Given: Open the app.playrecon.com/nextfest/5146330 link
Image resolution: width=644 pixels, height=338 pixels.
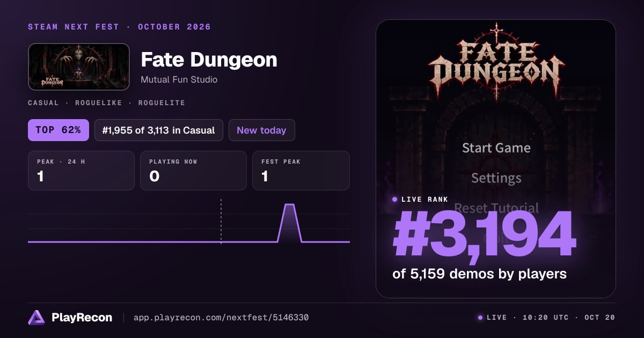Looking at the screenshot, I should (x=221, y=318).
